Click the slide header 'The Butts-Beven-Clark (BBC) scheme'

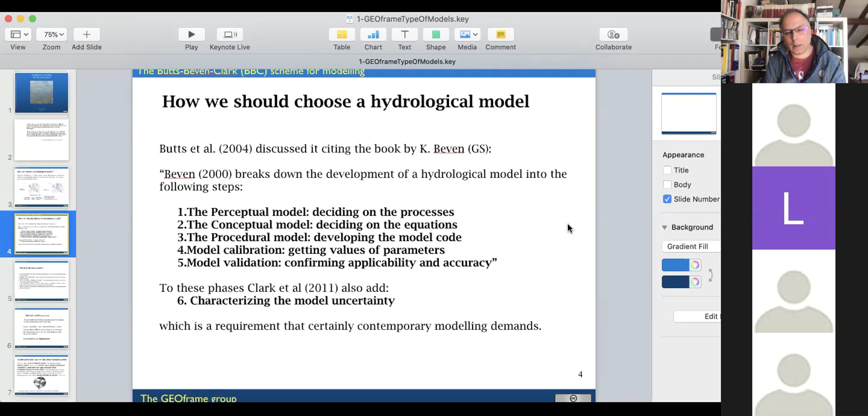pyautogui.click(x=251, y=71)
